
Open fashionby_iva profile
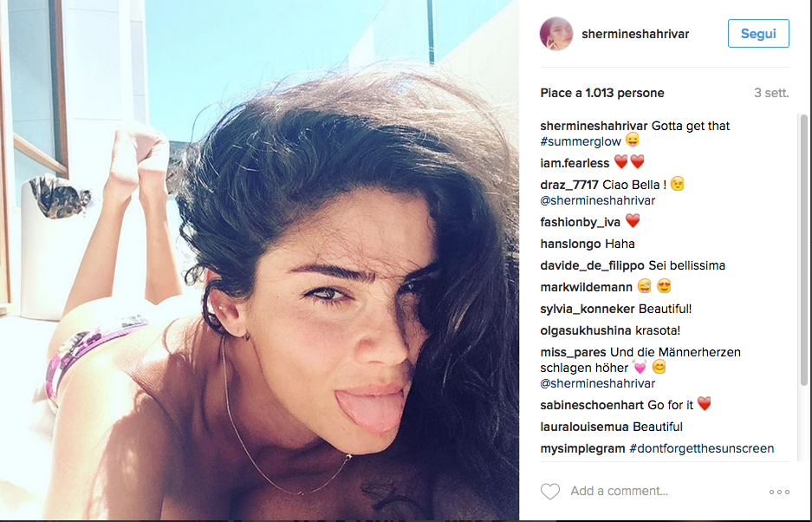(x=580, y=222)
